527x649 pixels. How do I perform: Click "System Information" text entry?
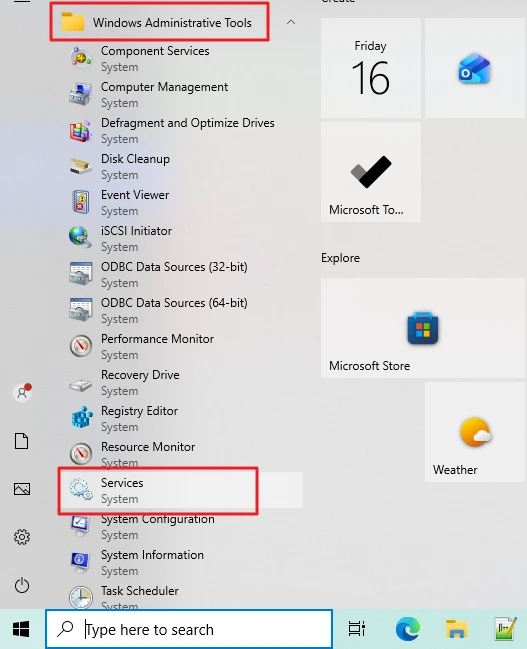[152, 555]
